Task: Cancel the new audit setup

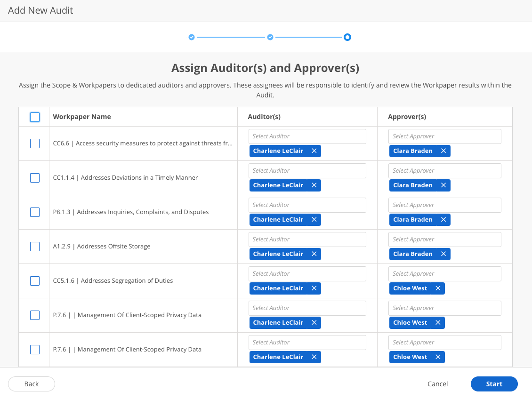Action: [437, 384]
